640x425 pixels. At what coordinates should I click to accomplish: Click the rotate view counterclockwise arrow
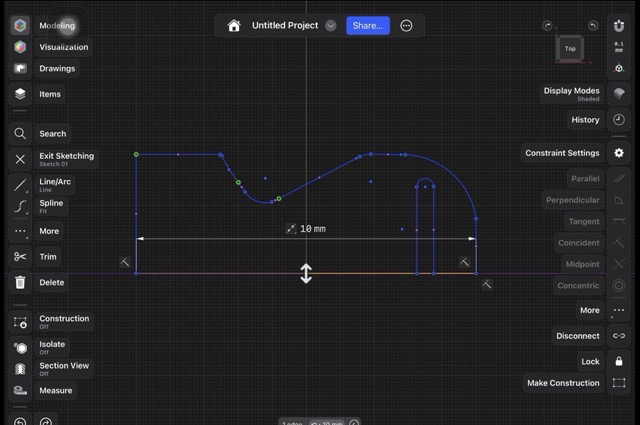point(593,25)
